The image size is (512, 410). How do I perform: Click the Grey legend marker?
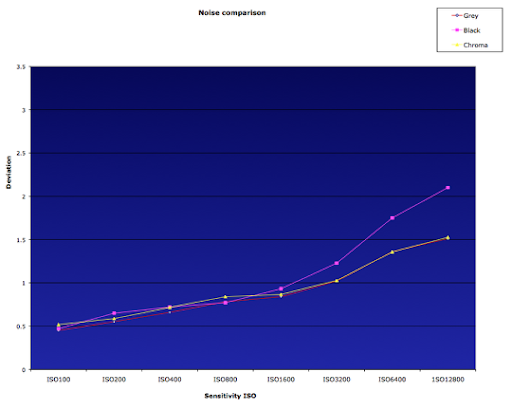457,16
